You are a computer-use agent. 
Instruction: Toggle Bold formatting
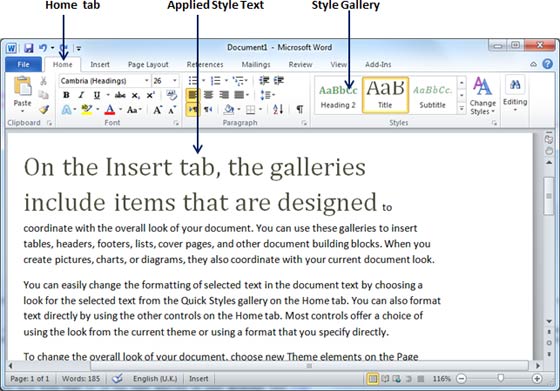66,95
